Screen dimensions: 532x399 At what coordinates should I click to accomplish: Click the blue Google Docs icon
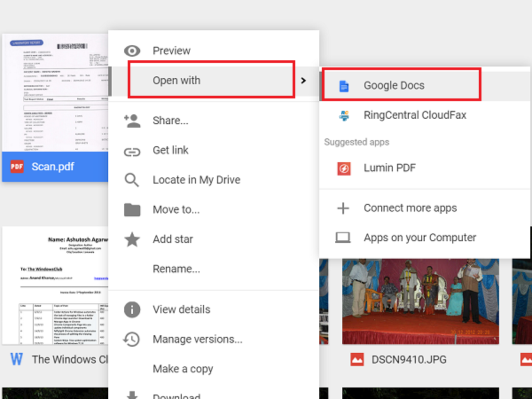coord(344,86)
